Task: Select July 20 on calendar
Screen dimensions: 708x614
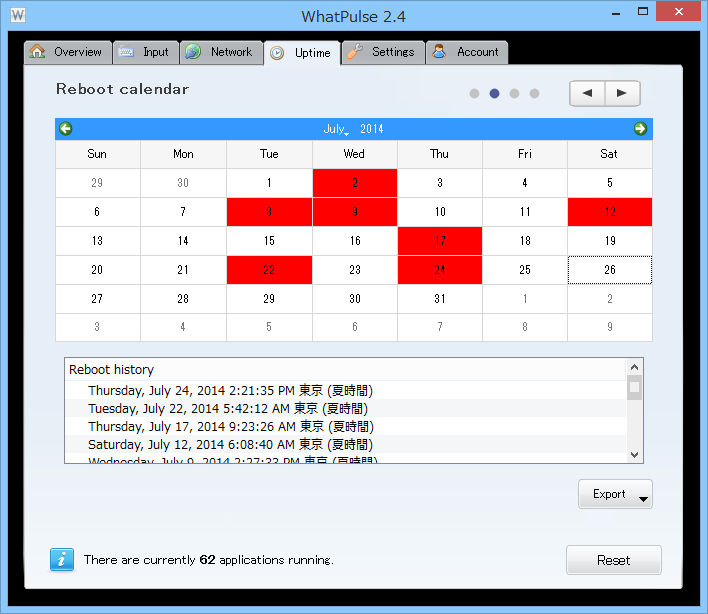Action: [97, 270]
